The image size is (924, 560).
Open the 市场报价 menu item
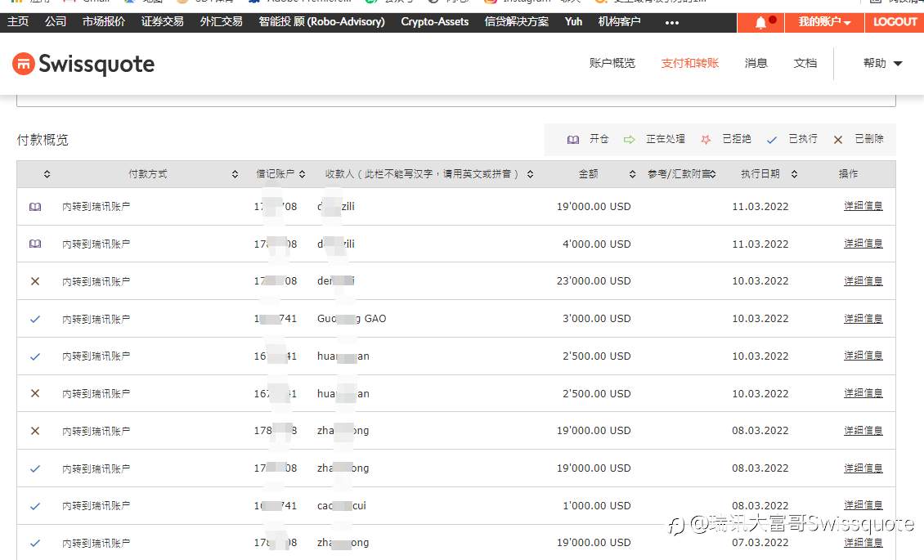104,22
